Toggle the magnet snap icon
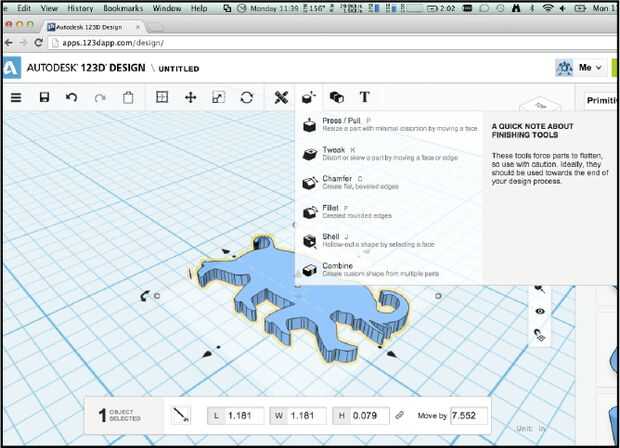 coord(540,335)
